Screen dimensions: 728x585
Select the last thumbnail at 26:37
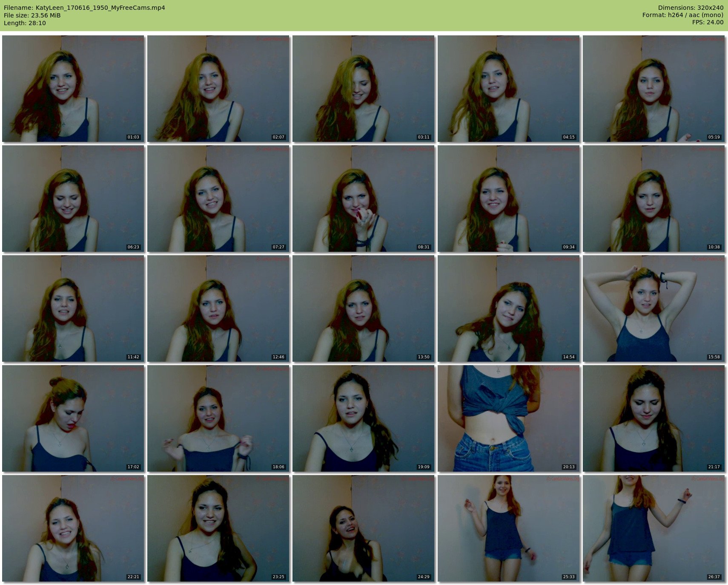point(653,528)
